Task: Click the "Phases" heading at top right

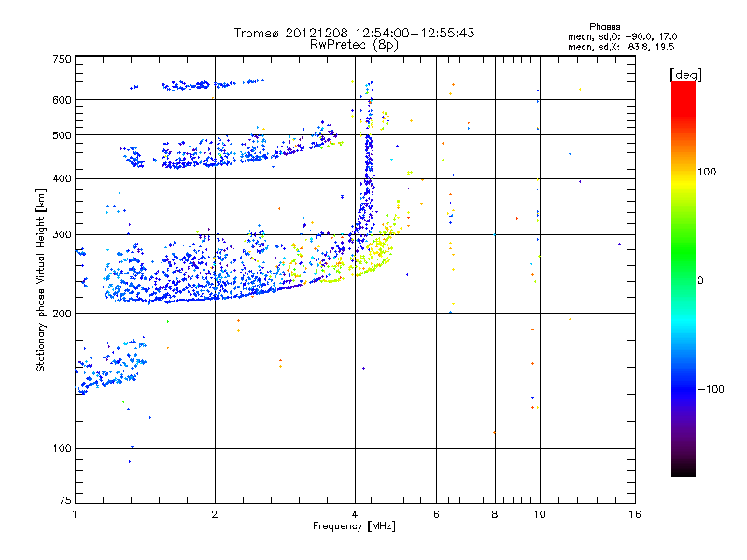Action: click(604, 27)
